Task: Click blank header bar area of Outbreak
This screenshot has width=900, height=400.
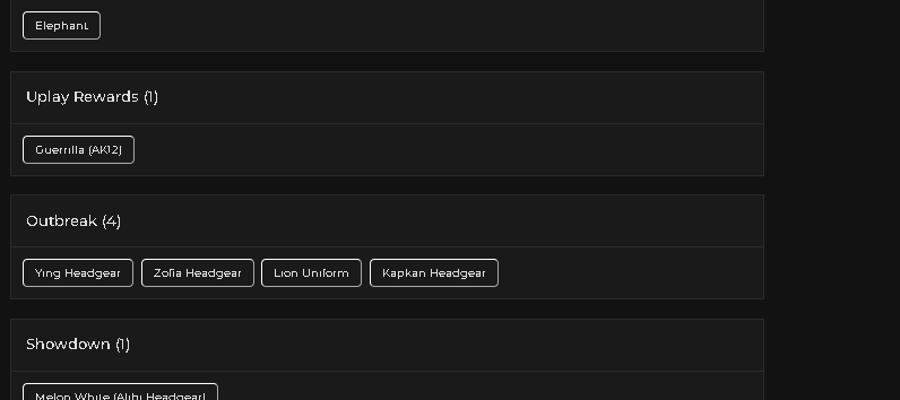Action: tap(442, 221)
